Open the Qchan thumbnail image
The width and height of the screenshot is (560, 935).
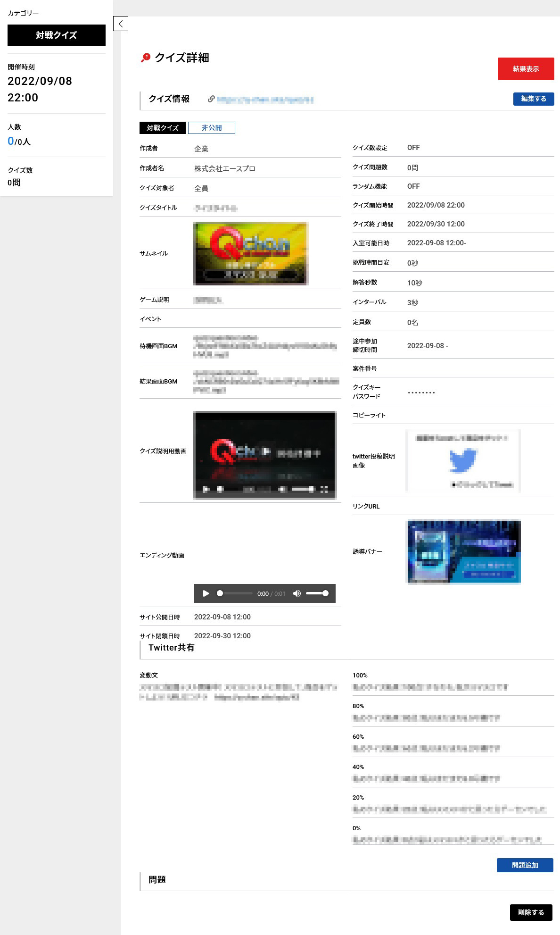tap(251, 253)
